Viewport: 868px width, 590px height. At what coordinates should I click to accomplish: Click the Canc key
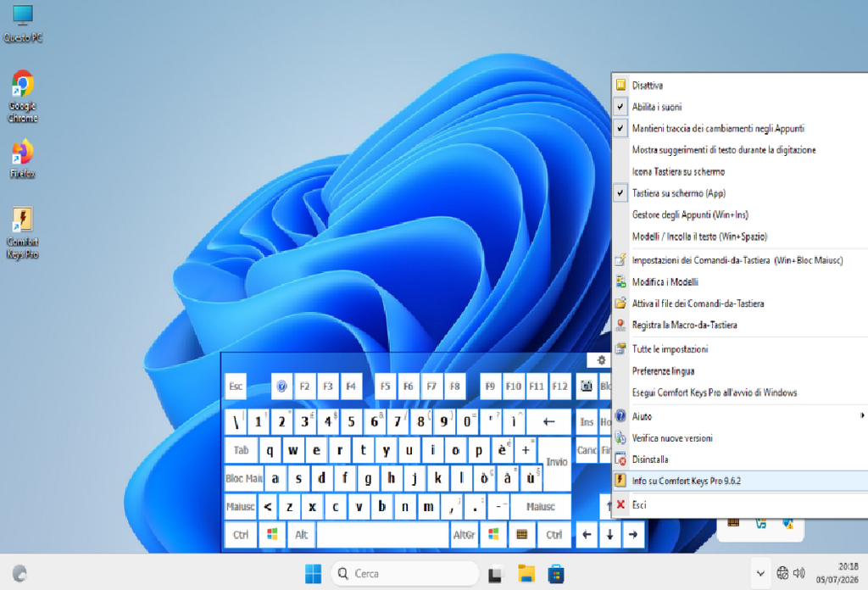pyautogui.click(x=587, y=450)
